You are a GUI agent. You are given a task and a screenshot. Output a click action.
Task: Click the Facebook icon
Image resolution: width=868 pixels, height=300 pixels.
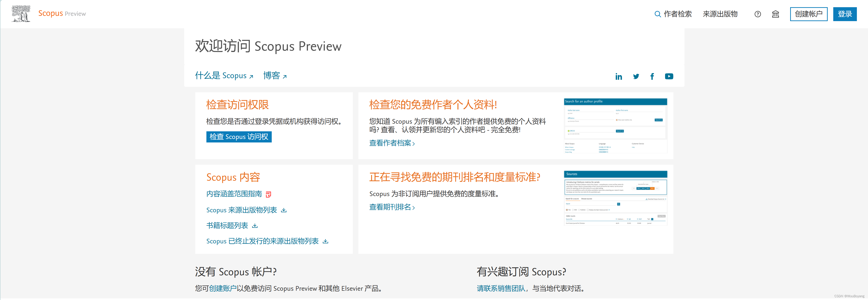tap(652, 77)
